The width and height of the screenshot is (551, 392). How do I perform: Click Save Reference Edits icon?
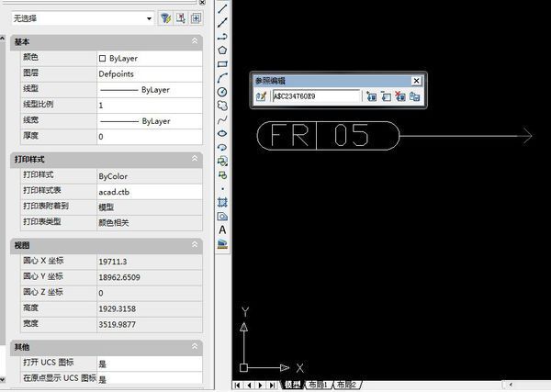(x=415, y=95)
